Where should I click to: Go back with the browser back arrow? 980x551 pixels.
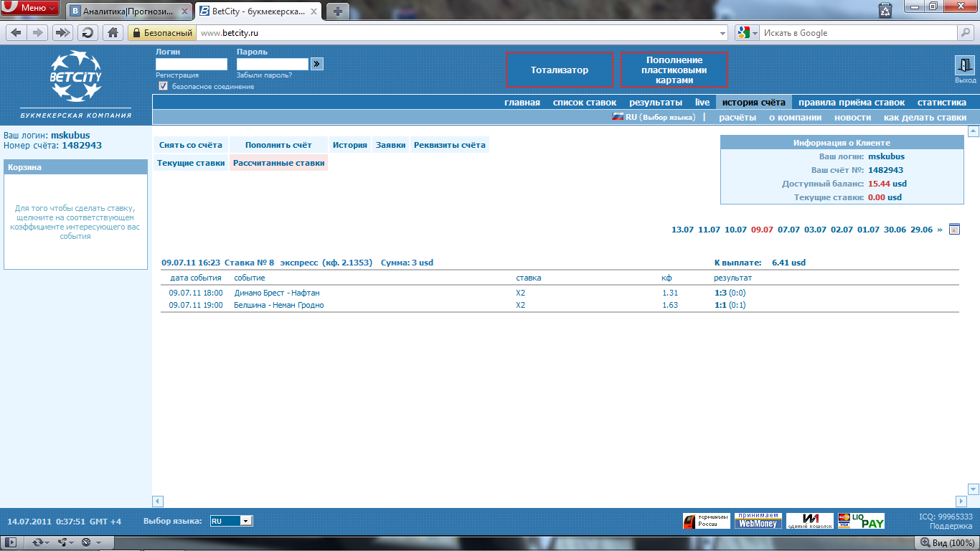click(x=17, y=33)
